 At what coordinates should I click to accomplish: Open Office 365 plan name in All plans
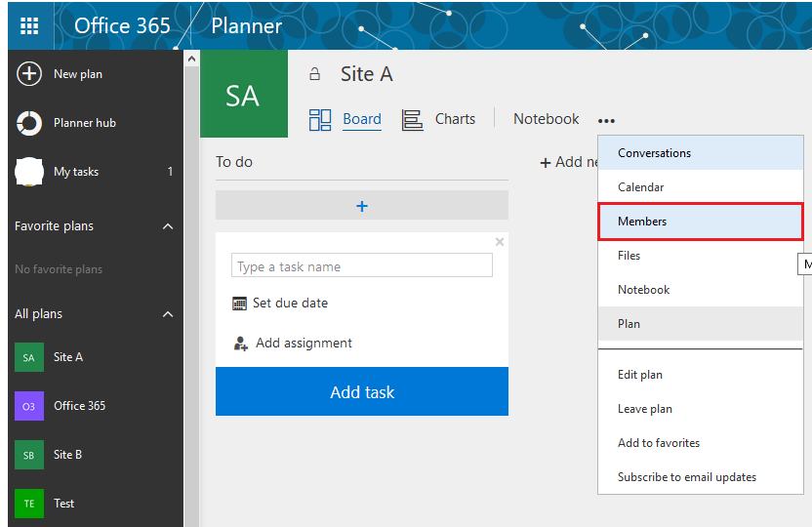pyautogui.click(x=80, y=406)
